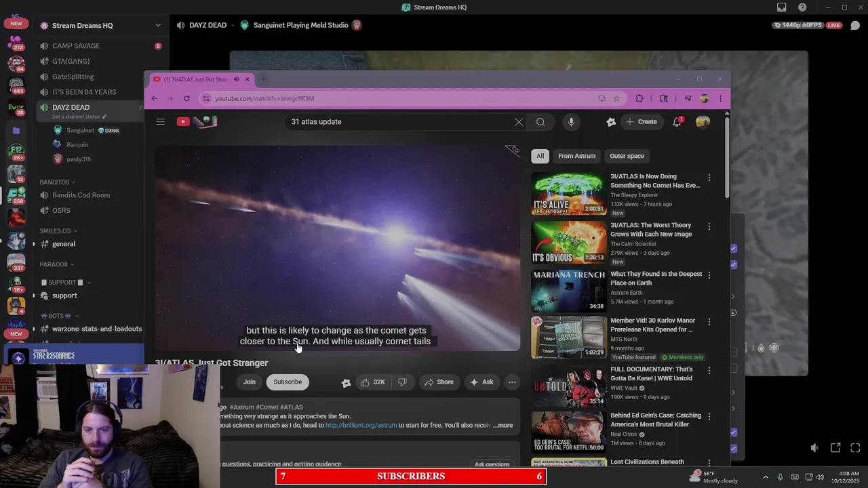Select the Outer space filter chip

tap(627, 156)
